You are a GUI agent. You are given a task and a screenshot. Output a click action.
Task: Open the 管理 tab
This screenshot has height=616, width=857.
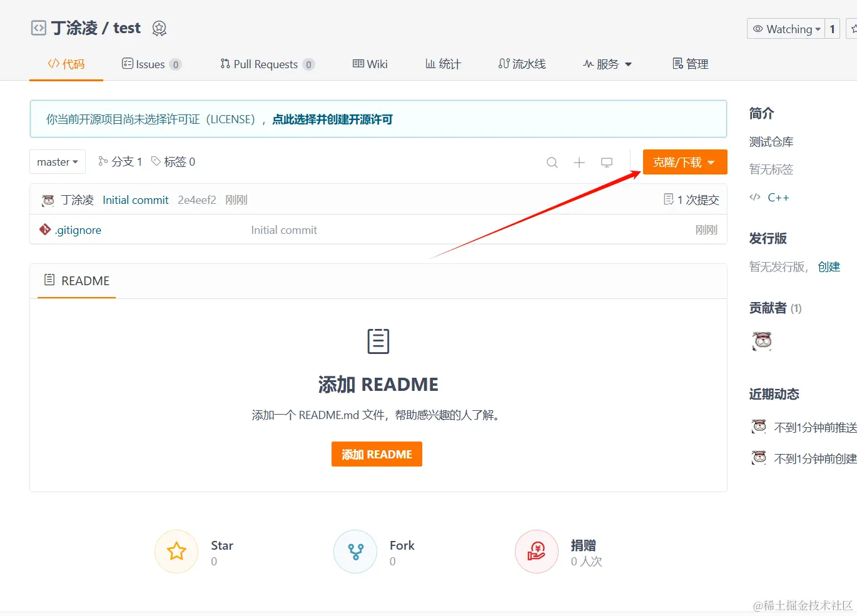[690, 64]
